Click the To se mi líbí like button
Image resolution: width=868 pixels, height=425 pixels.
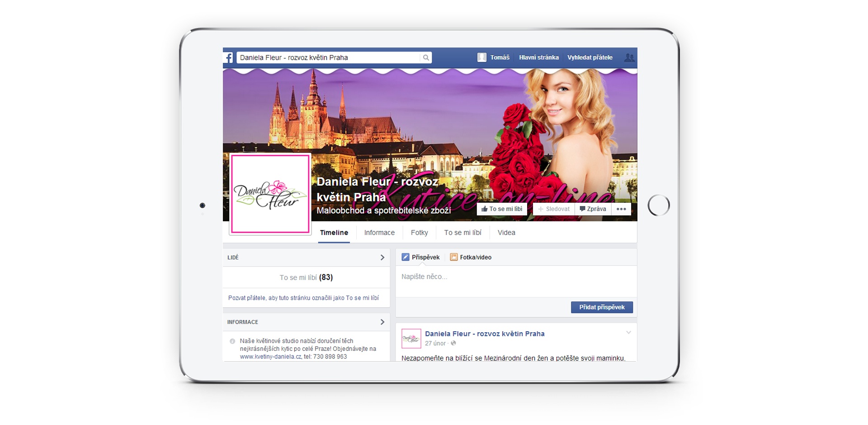502,209
